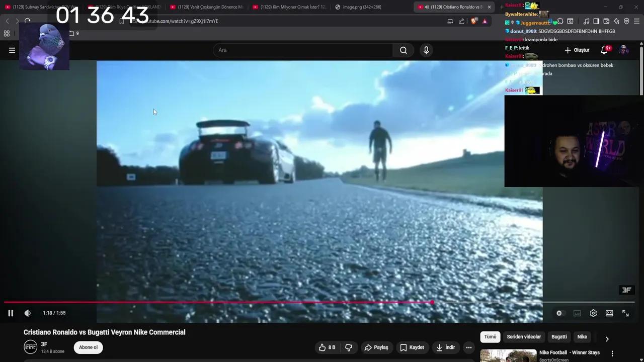Toggle the browser sidebar panel icon
This screenshot has height=362, width=644.
[x=596, y=21]
